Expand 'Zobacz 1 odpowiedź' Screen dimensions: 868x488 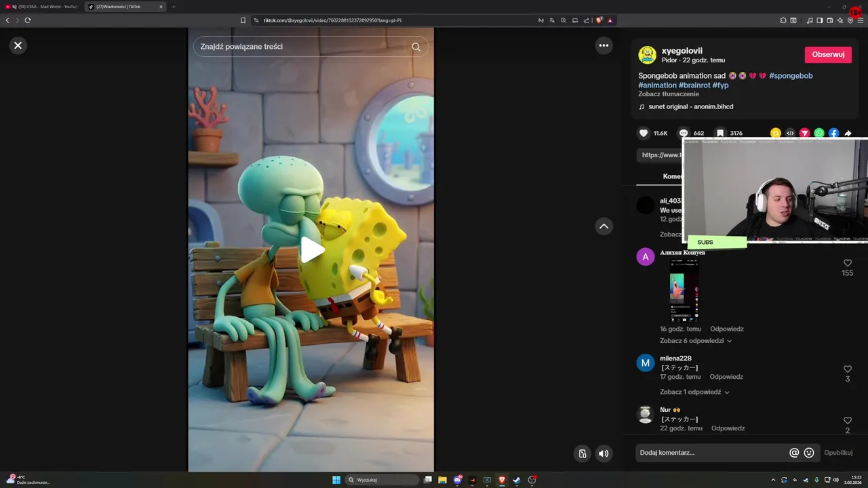[694, 392]
